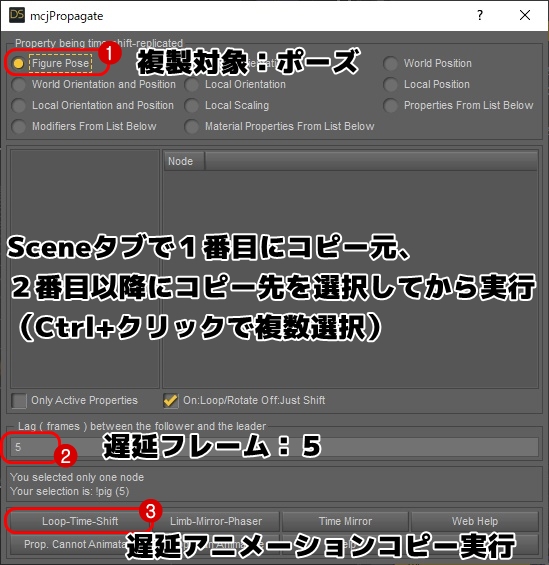The height and width of the screenshot is (565, 549).
Task: Click the Lag frames input field
Action: 274,447
